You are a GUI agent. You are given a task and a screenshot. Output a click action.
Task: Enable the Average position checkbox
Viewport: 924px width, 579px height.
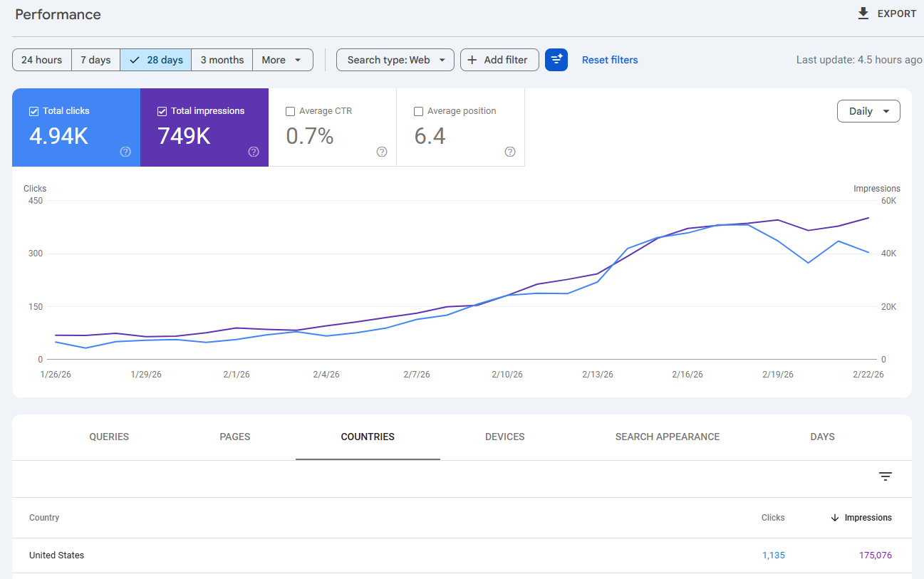[418, 111]
